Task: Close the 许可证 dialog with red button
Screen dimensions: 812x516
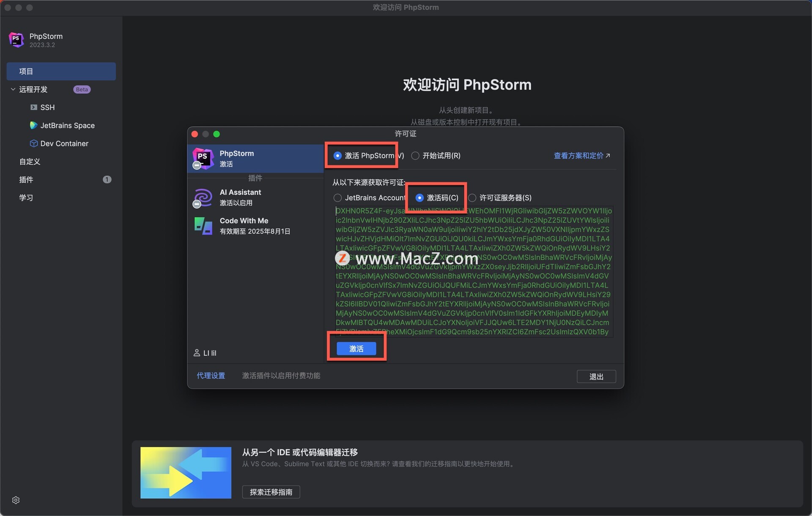Action: pyautogui.click(x=195, y=134)
